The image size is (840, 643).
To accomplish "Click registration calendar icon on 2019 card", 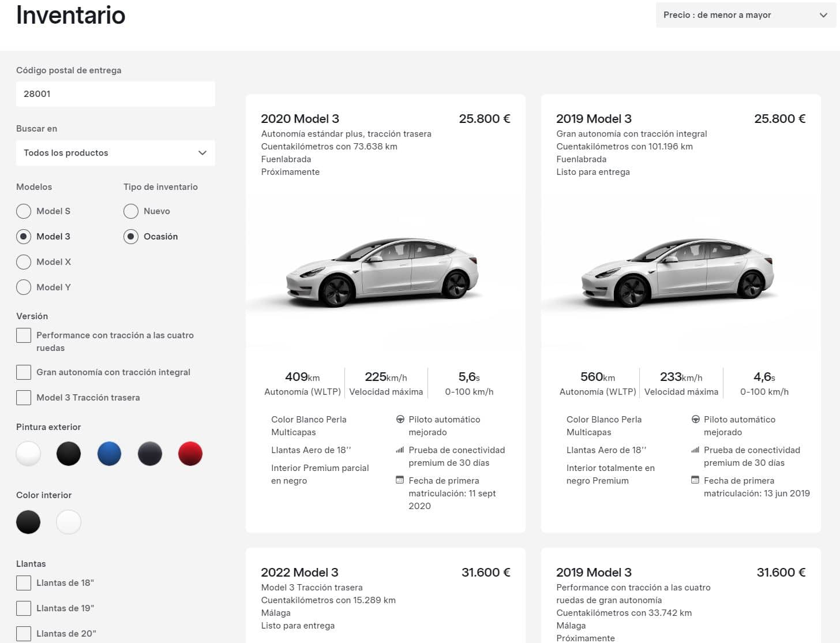I will tap(695, 480).
